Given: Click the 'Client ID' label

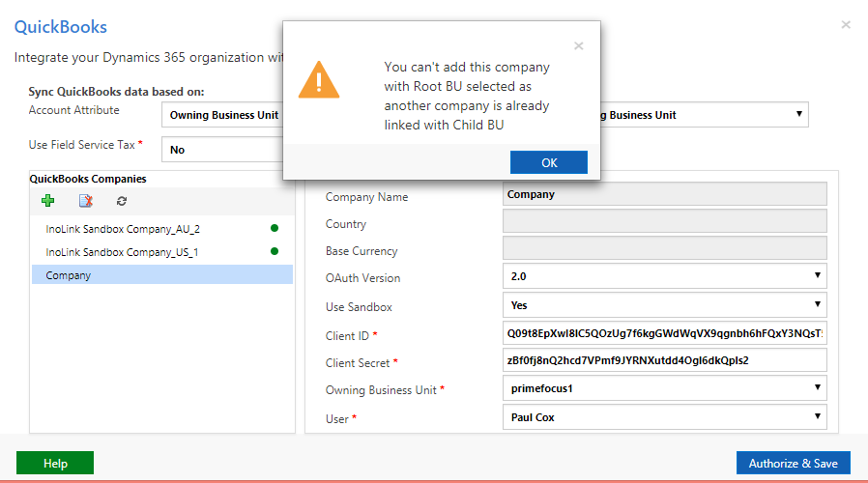Looking at the screenshot, I should 347,336.
